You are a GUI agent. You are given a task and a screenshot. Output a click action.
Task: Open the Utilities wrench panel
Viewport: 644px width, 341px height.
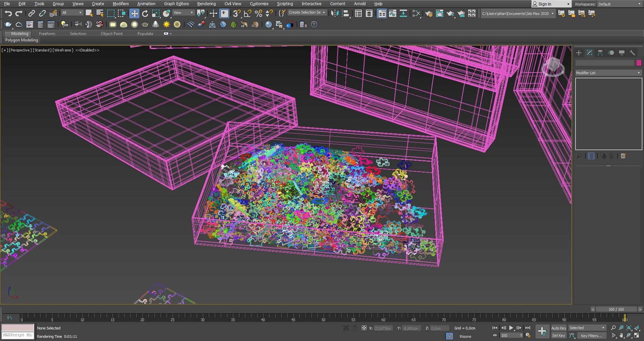(632, 53)
